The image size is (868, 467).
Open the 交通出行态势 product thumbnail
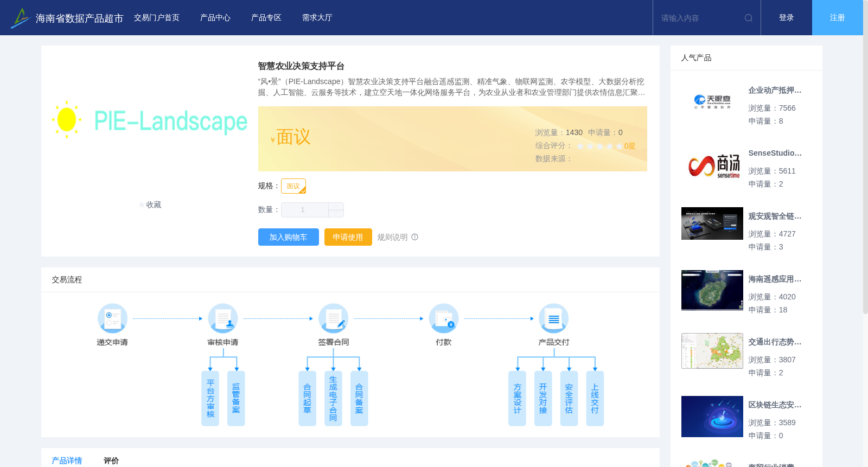(712, 351)
